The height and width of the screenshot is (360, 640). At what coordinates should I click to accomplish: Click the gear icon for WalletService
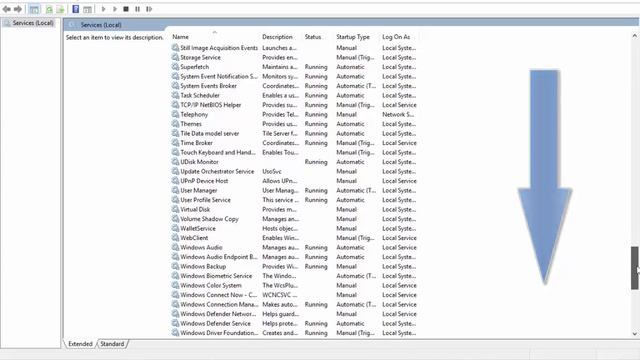coord(175,228)
